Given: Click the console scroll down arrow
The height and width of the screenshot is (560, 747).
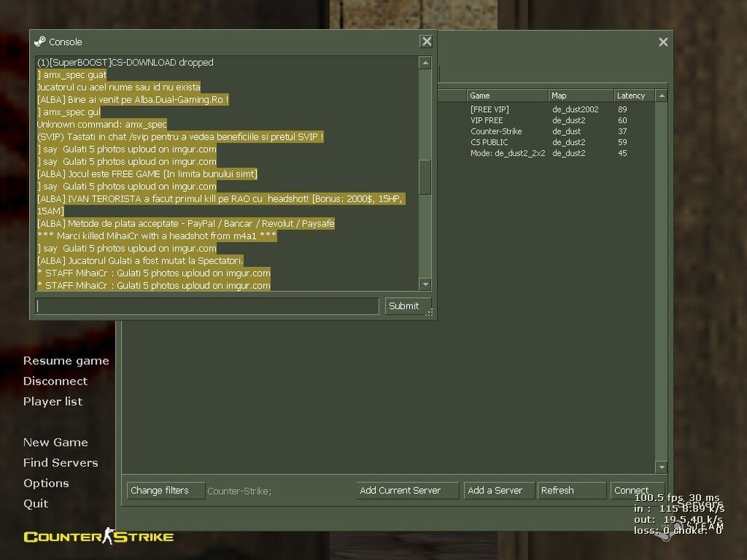Looking at the screenshot, I should [425, 284].
